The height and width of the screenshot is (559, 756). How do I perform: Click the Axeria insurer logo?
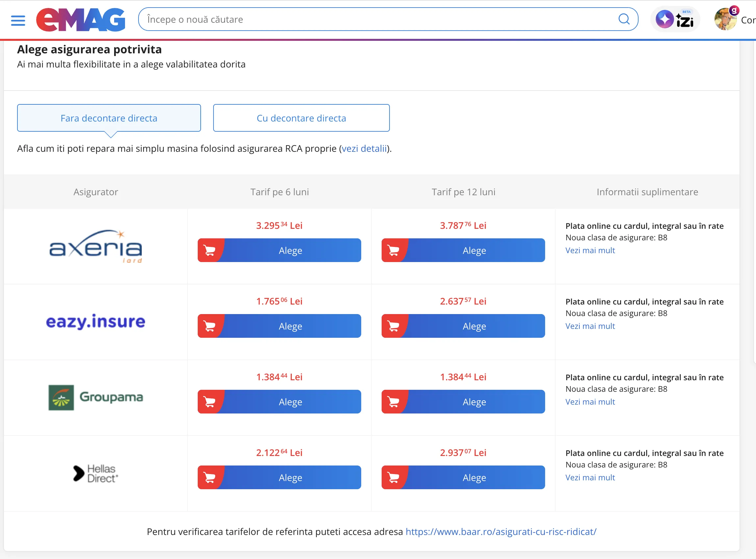pos(96,246)
